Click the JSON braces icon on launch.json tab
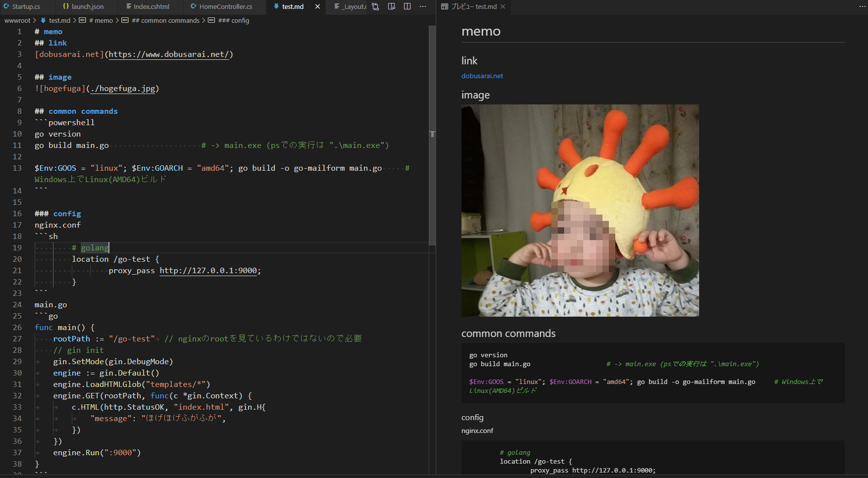Screen dimensions: 868x478 pos(66,6)
